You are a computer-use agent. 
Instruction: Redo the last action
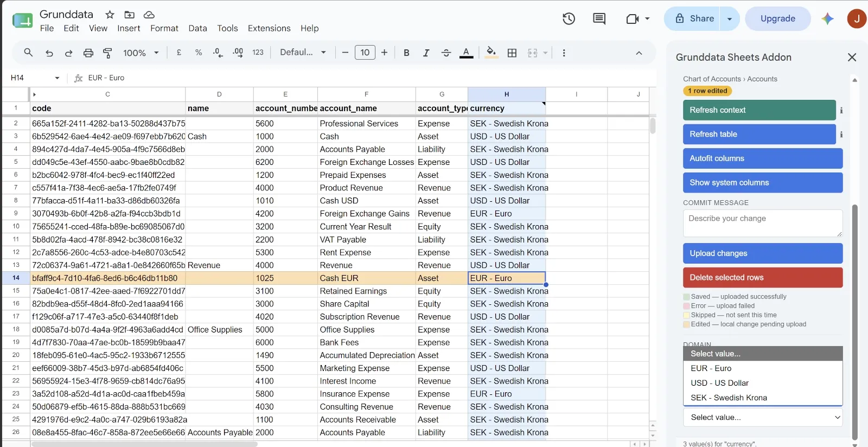click(69, 53)
